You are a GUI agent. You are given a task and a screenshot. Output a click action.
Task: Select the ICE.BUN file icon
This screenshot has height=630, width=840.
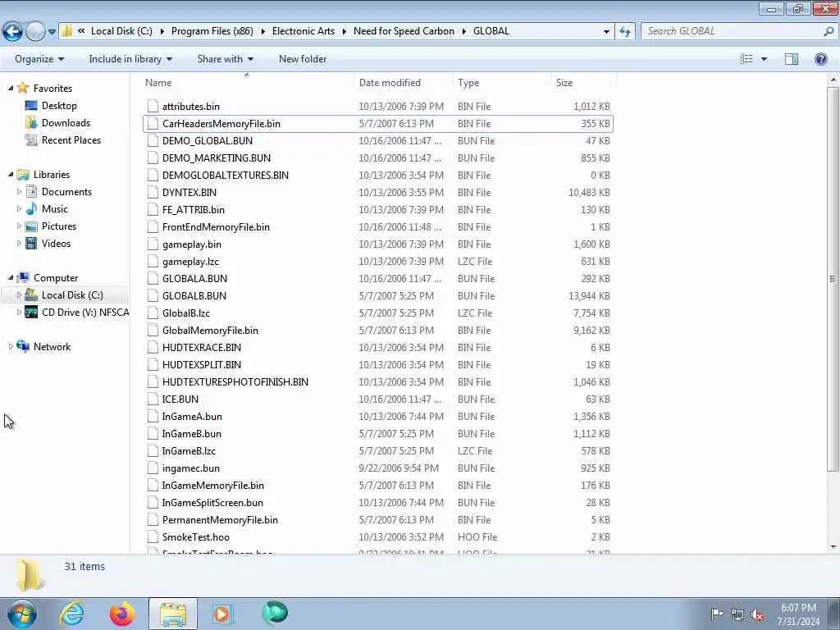153,399
